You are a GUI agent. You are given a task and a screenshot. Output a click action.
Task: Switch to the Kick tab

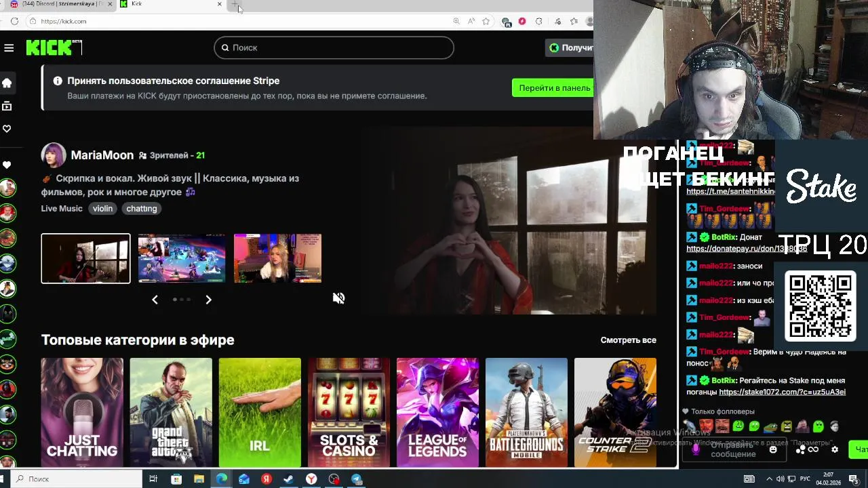[x=170, y=4]
